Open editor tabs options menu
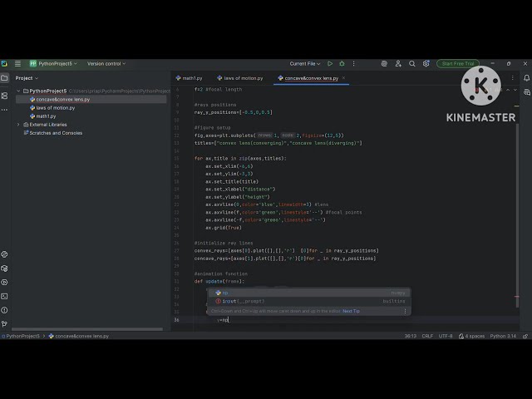The height and width of the screenshot is (399, 532). [x=512, y=78]
